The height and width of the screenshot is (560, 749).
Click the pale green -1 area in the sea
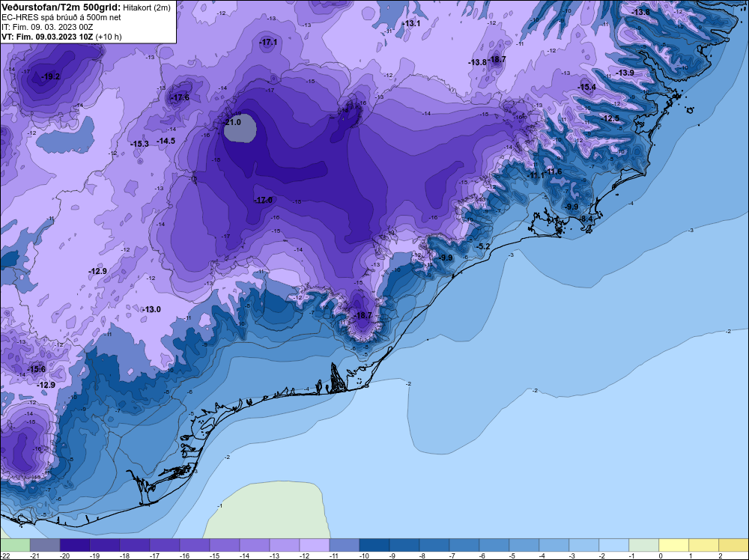point(268,510)
